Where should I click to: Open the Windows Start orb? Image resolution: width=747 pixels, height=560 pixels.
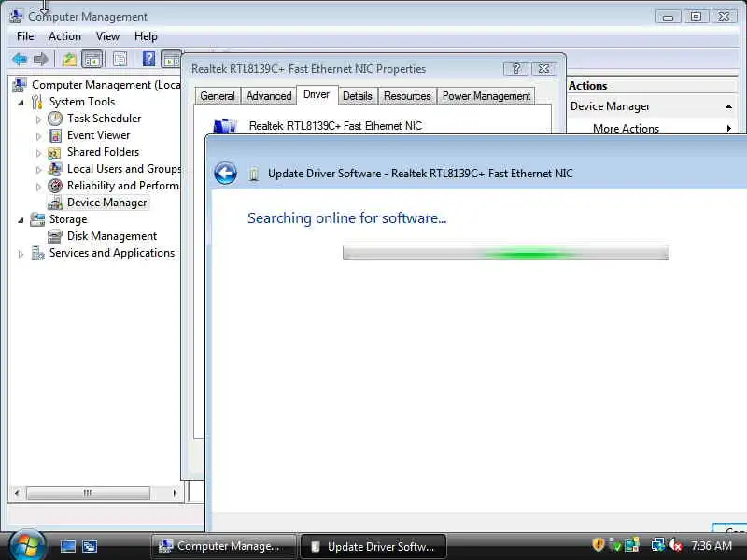[x=27, y=545]
